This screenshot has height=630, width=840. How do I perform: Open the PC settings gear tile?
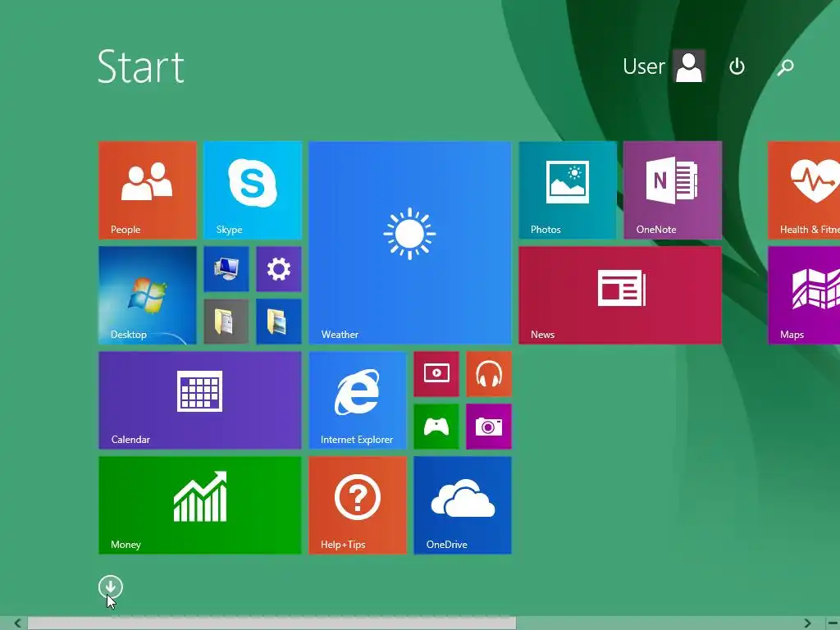[279, 269]
